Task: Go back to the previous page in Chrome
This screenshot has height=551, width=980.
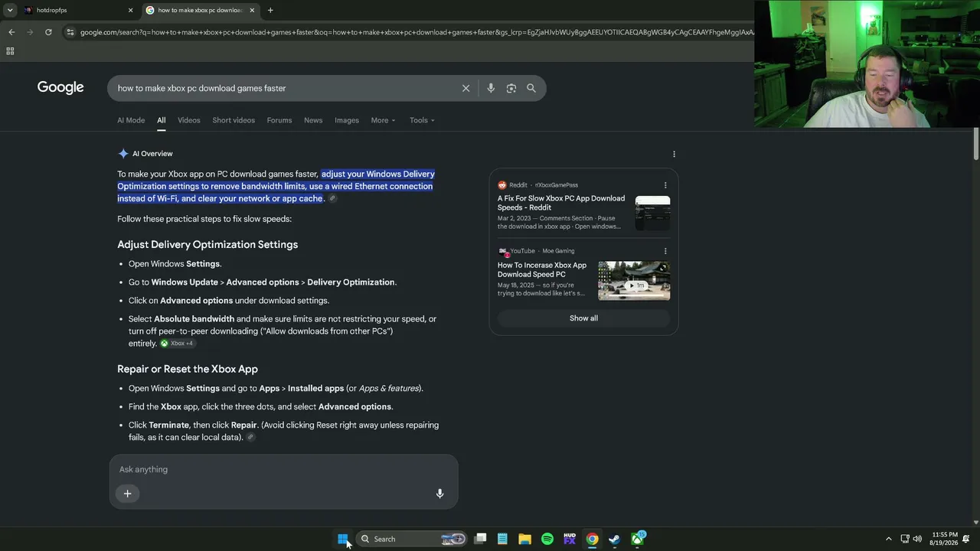Action: [x=11, y=32]
